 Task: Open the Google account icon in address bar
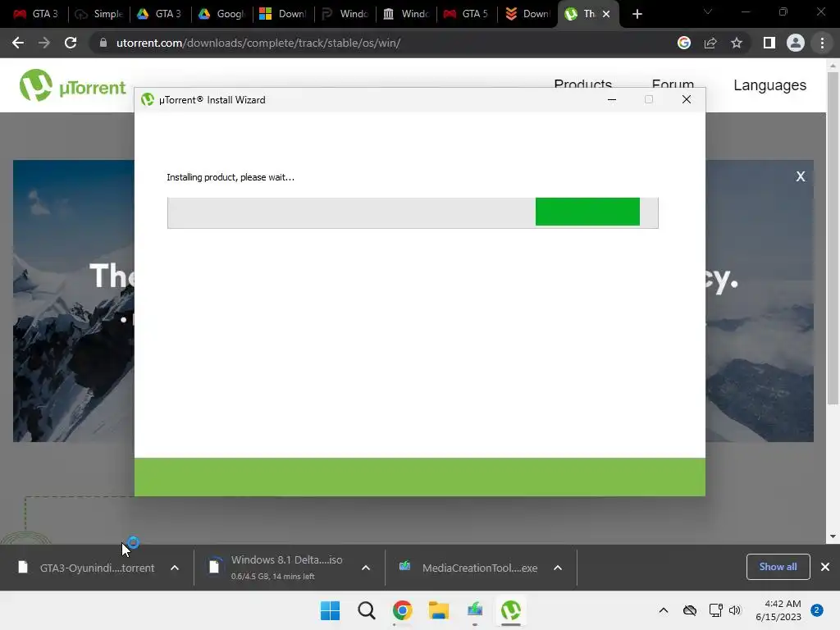point(684,43)
